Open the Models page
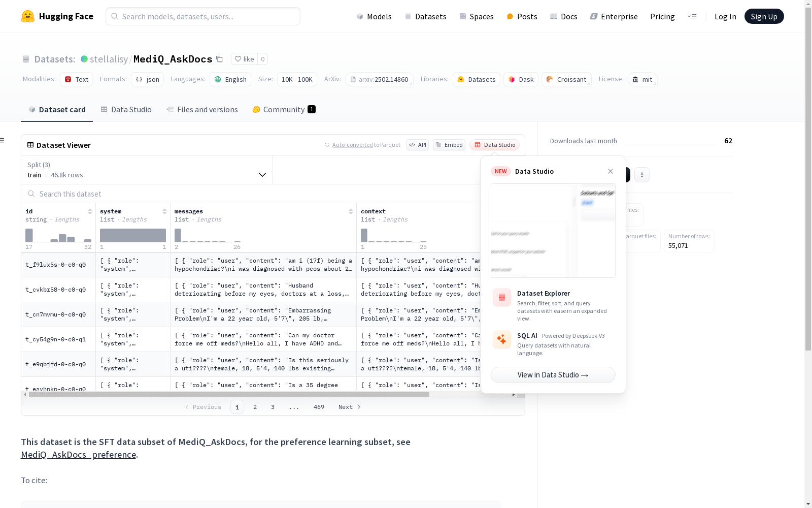Screen dimensions: 812x508 pyautogui.click(x=374, y=16)
